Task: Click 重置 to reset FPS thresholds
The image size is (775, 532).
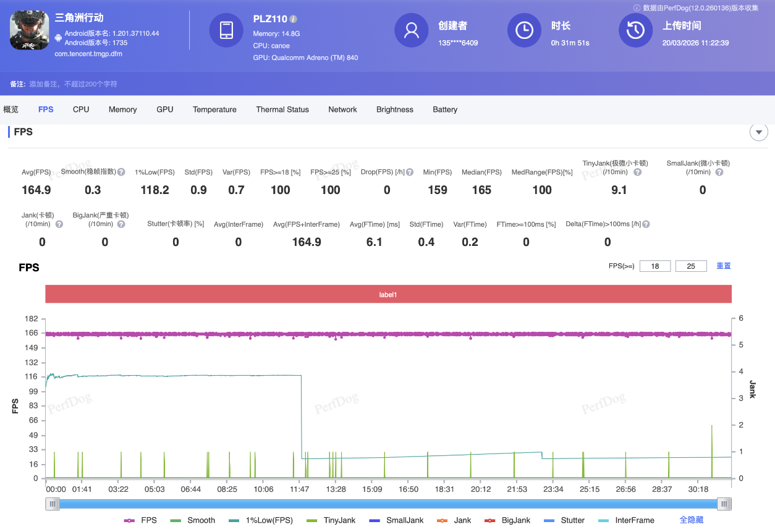Action: pos(723,266)
